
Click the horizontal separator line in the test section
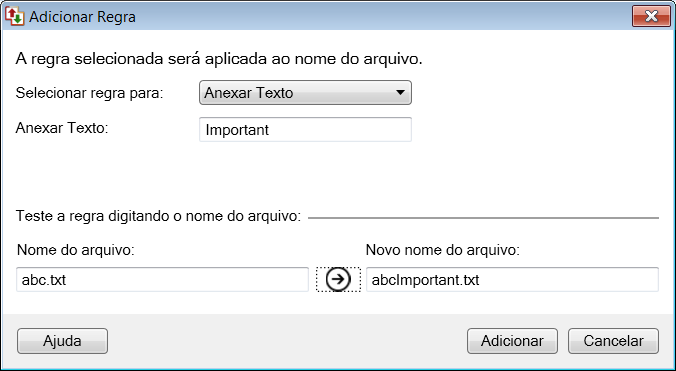pos(483,218)
